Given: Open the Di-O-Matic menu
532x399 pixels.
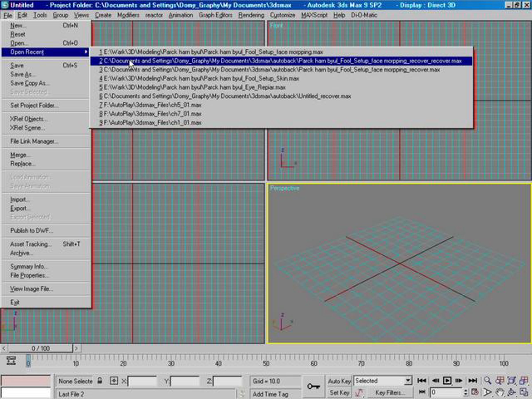Looking at the screenshot, I should click(364, 15).
